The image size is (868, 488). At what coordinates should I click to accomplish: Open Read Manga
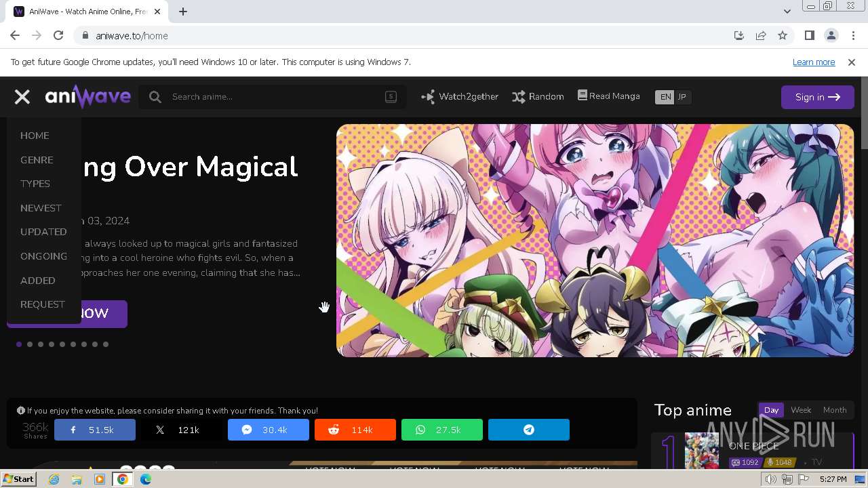[x=608, y=96]
